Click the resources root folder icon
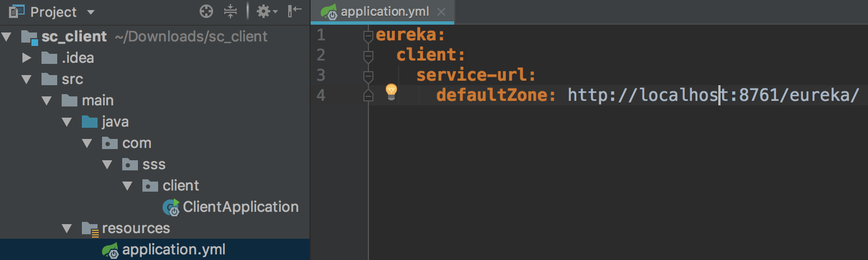The width and height of the screenshot is (868, 260). (x=90, y=228)
